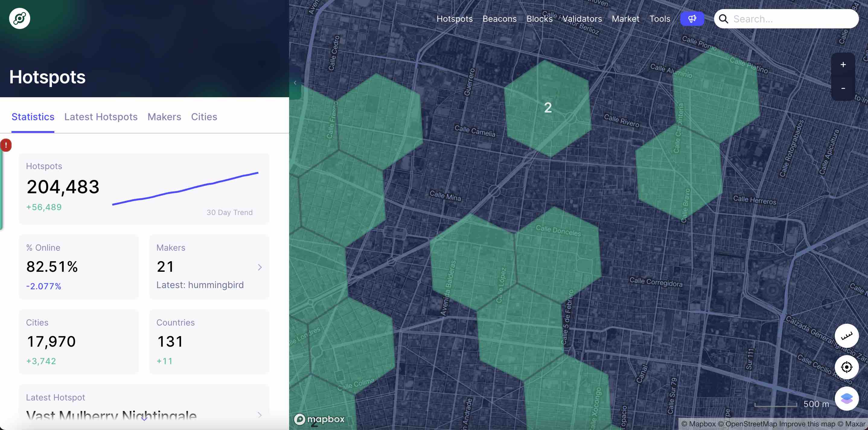Open the megaphone announcements button
Image resolution: width=868 pixels, height=430 pixels.
(x=692, y=18)
